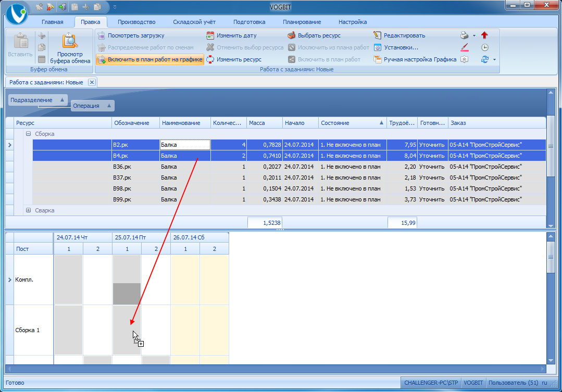
Task: Select the Планирование tab
Action: [302, 22]
